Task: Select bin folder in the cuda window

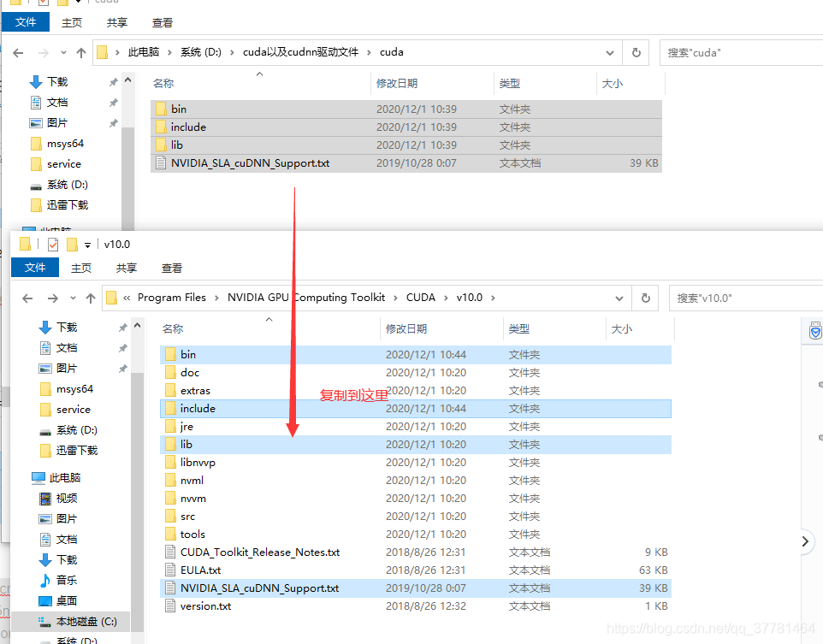Action: (x=406, y=109)
